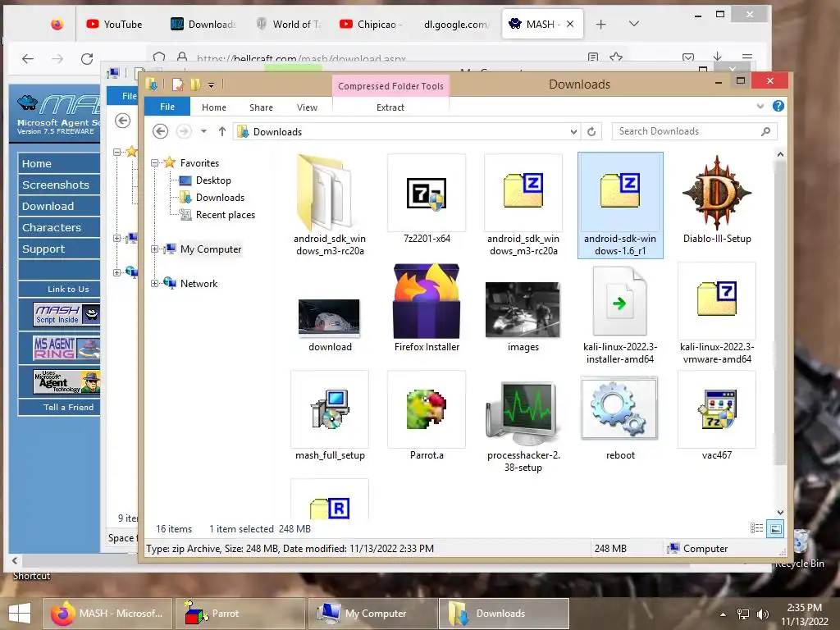This screenshot has height=630, width=840.
Task: Select kali-linux-2022.3-vmware-amd64 7z archive
Action: pos(717,315)
